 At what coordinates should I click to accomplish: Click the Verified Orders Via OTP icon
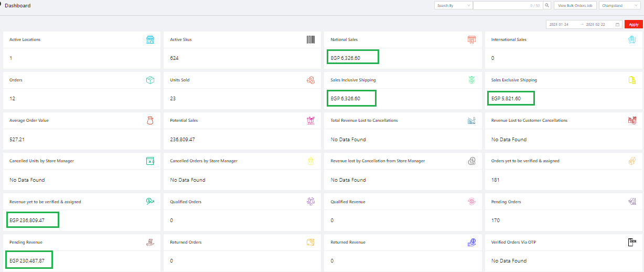coord(632,242)
